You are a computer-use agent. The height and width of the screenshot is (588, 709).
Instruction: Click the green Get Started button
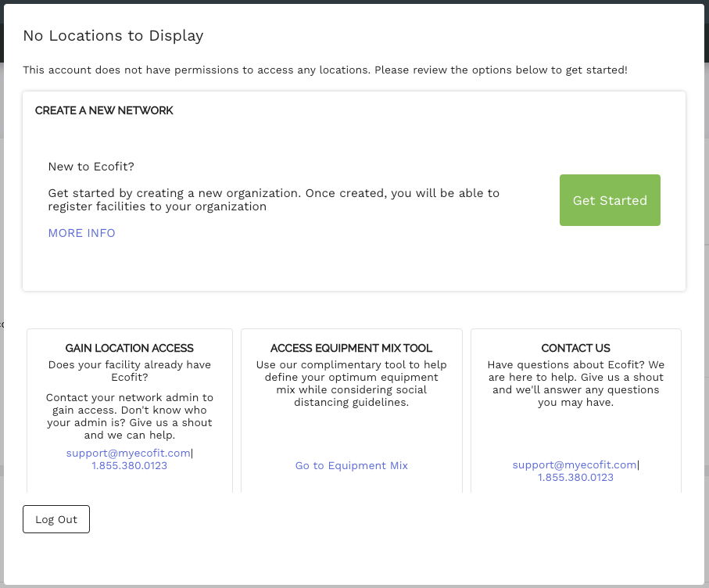coord(610,200)
